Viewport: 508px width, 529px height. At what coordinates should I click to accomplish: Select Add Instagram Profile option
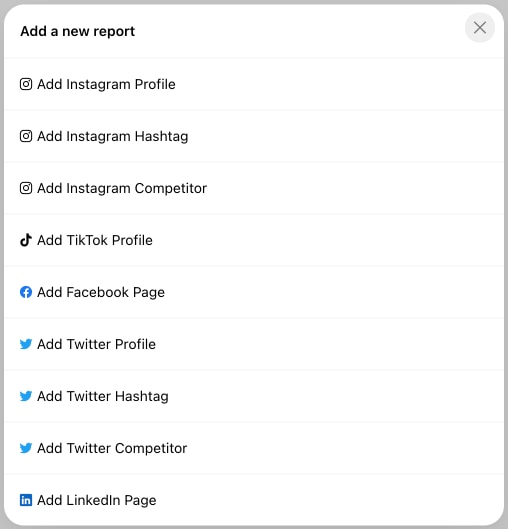tap(254, 84)
